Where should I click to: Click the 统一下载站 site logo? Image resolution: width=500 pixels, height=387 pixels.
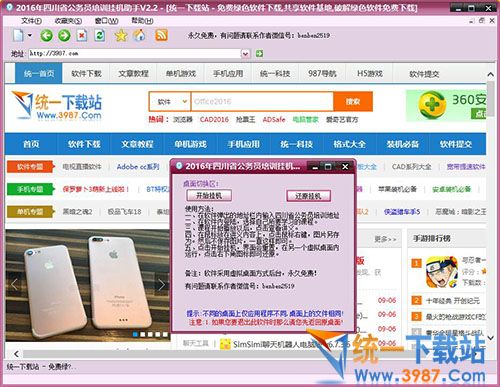(57, 105)
